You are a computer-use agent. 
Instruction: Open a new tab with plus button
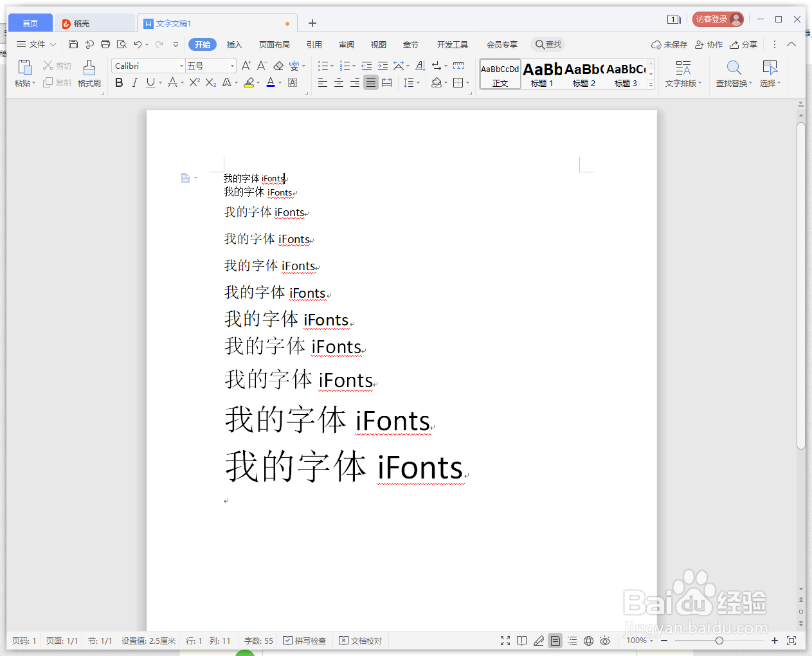tap(312, 23)
